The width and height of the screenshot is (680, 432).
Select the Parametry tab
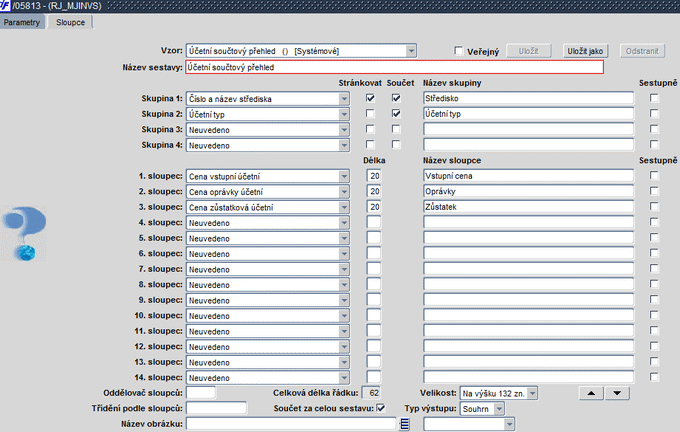tap(22, 21)
